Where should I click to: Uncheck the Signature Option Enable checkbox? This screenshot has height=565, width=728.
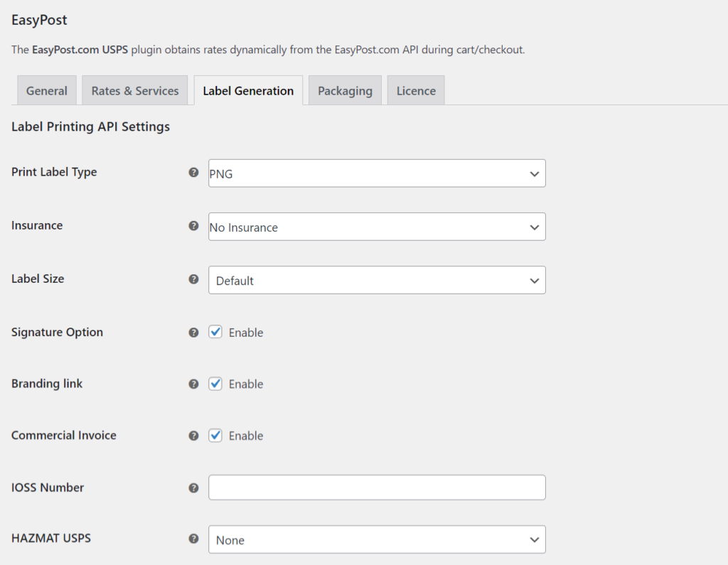215,332
